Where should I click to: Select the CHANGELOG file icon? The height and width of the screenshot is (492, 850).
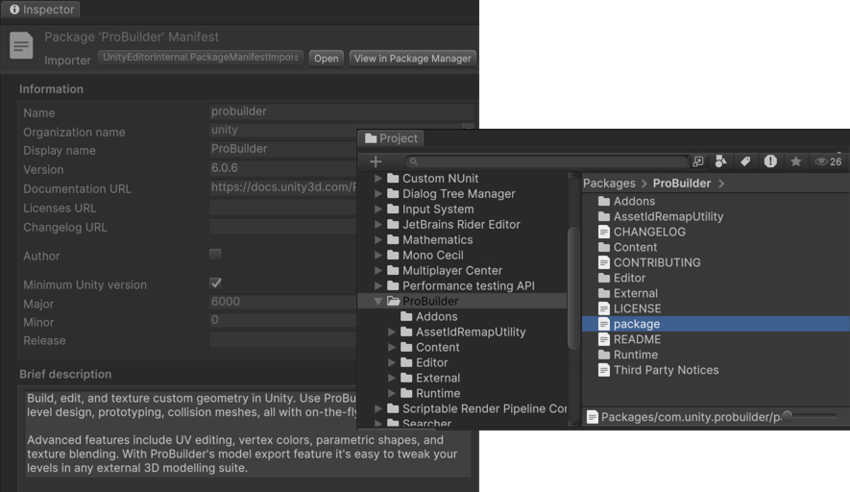click(x=604, y=232)
